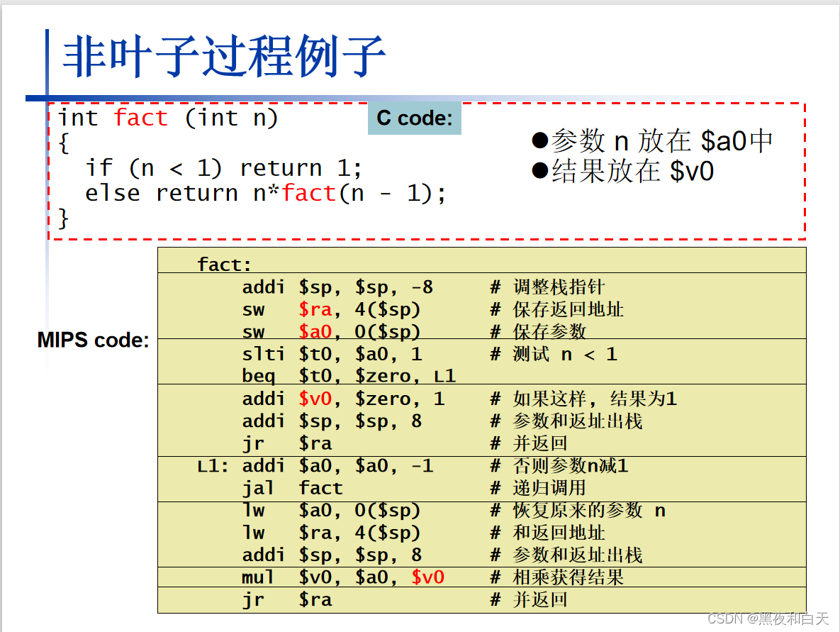Click the instruction 'sw $ra, 4($sp)'

(x=331, y=310)
